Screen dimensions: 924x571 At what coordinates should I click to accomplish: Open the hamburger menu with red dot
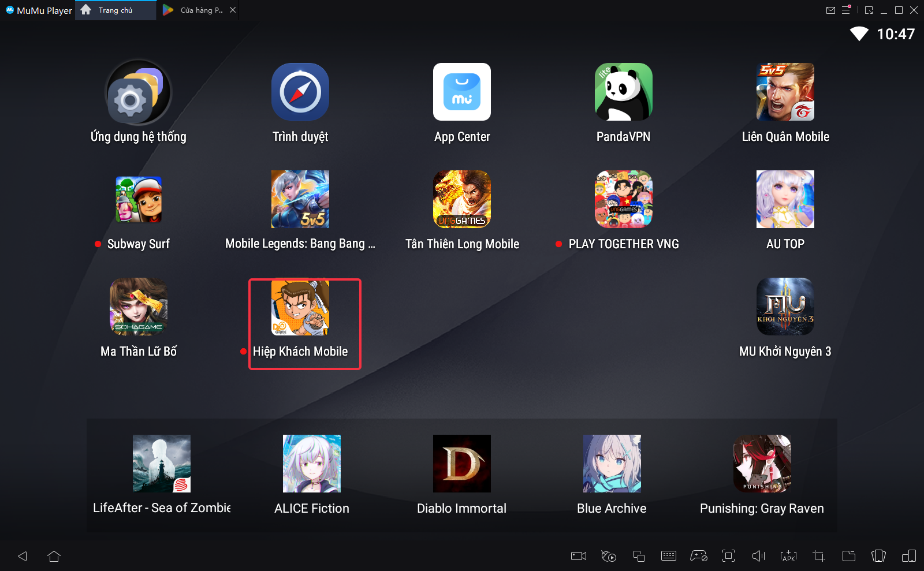[x=846, y=10]
